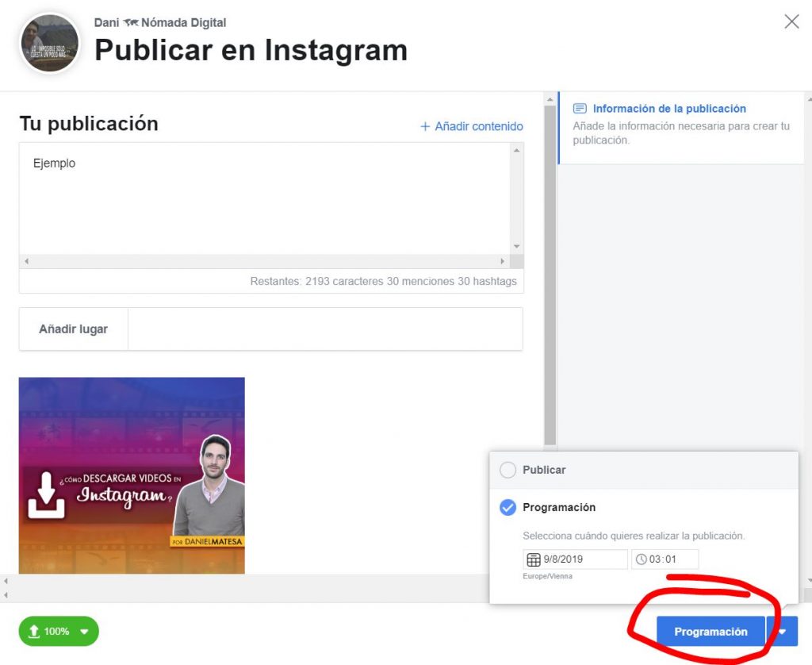The height and width of the screenshot is (665, 812).
Task: Click the caption box scroll up arrow
Action: point(516,150)
